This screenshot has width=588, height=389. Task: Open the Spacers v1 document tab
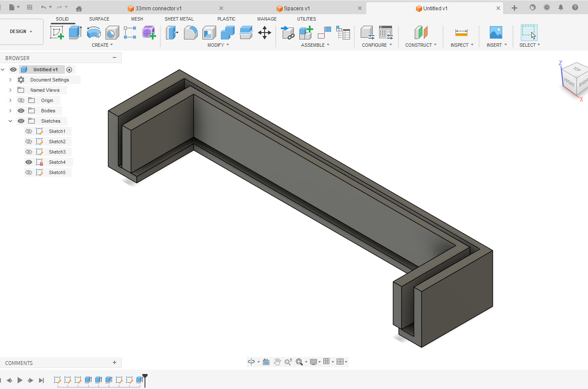click(296, 8)
